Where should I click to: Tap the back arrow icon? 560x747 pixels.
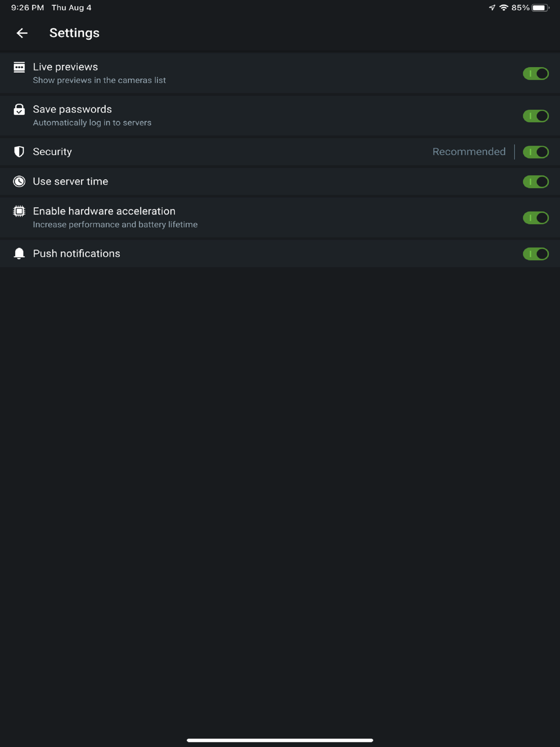[x=22, y=33]
